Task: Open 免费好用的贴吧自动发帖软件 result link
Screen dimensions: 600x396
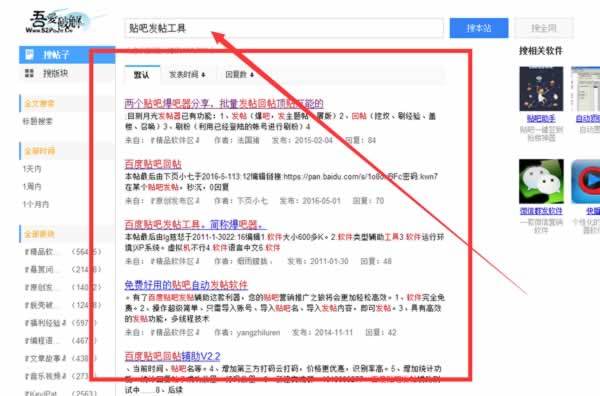Action: 186,285
